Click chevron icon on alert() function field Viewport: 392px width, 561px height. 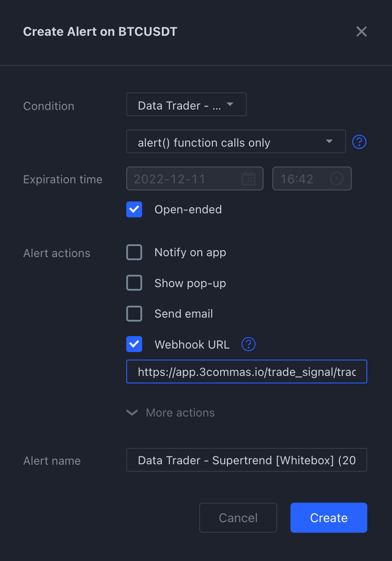point(329,141)
